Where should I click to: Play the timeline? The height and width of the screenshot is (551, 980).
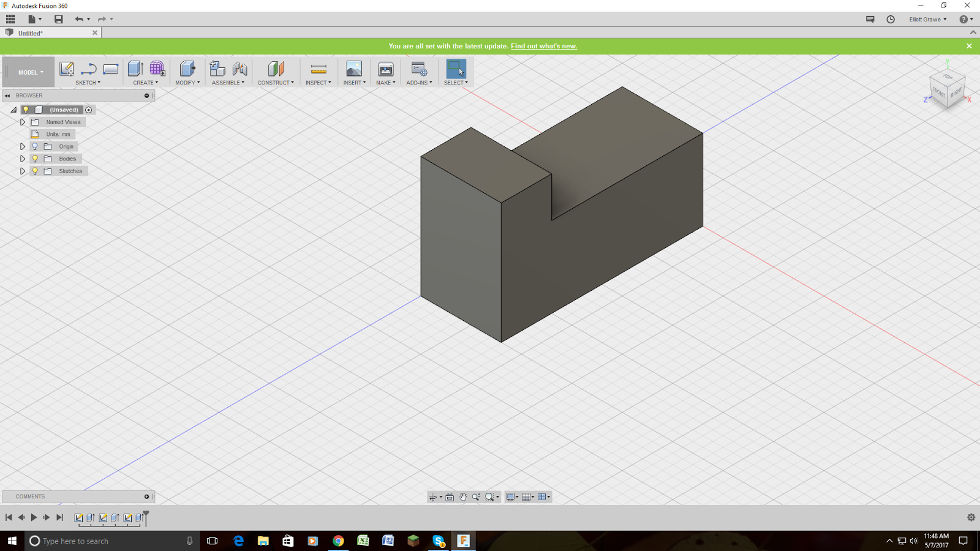pos(34,517)
